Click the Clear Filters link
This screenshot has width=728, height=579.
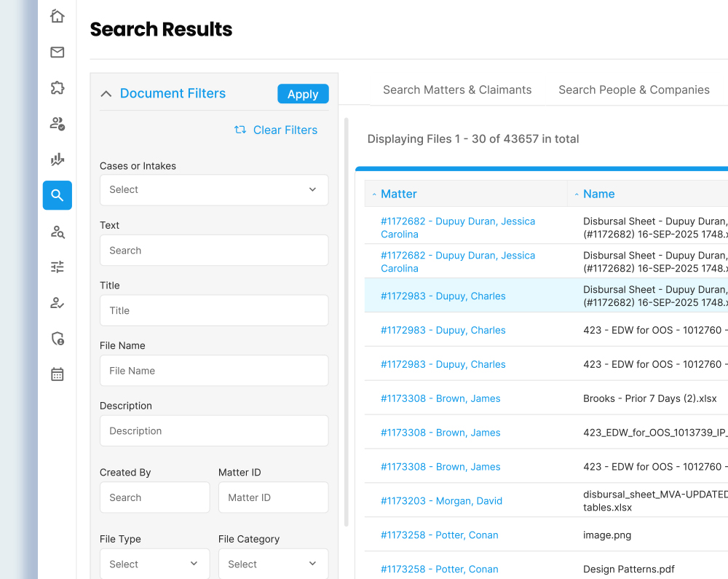[276, 130]
